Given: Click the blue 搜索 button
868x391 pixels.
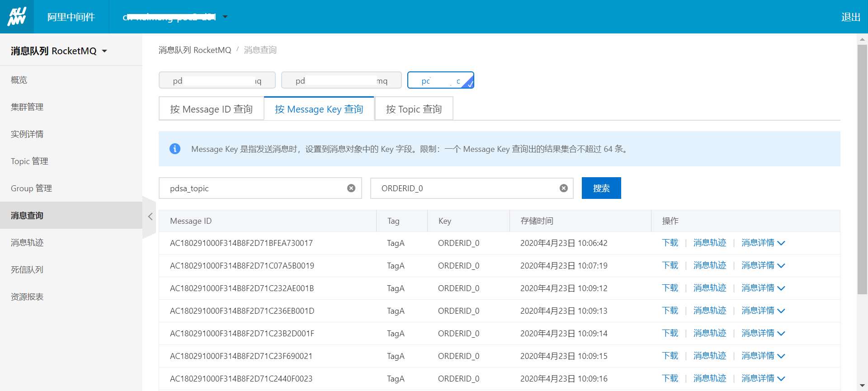Looking at the screenshot, I should pos(601,188).
